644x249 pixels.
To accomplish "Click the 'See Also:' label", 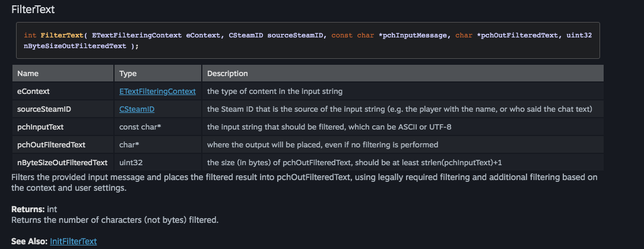I will (x=30, y=241).
